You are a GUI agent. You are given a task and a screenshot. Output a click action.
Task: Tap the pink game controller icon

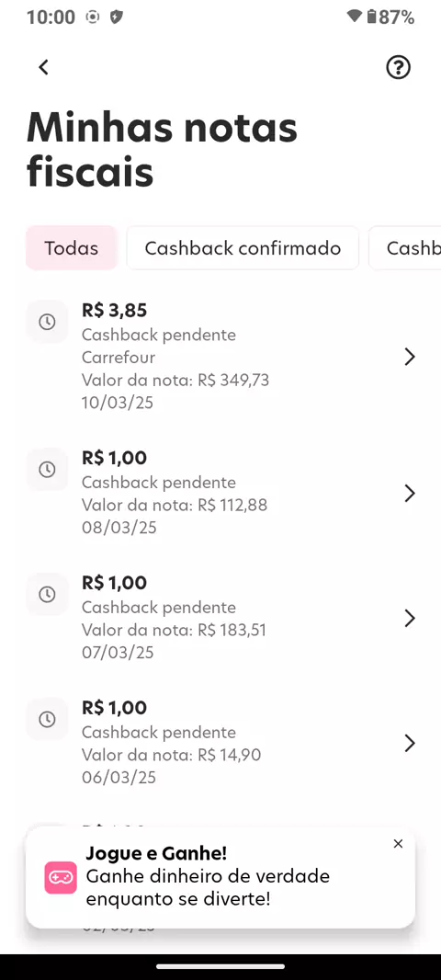tap(61, 878)
